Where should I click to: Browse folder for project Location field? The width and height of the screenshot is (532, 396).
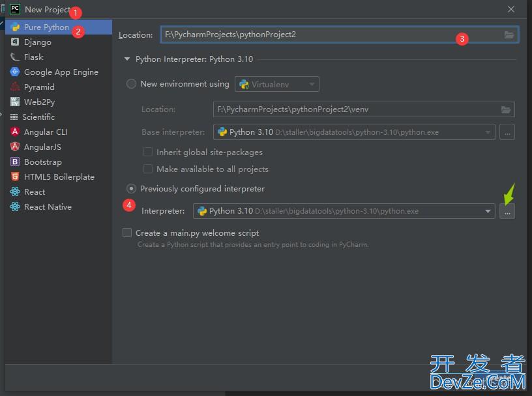coord(509,35)
